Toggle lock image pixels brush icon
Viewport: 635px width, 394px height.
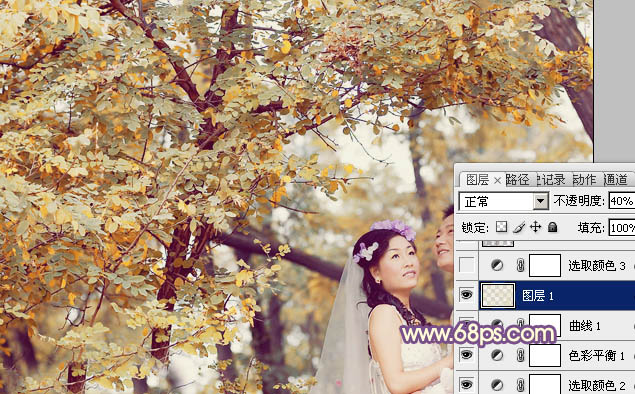519,227
